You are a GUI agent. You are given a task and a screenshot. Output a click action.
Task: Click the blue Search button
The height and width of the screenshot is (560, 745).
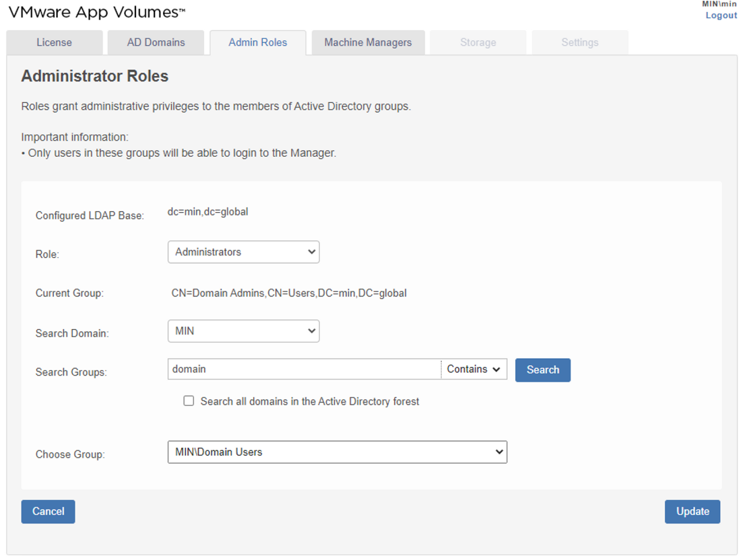[543, 370]
